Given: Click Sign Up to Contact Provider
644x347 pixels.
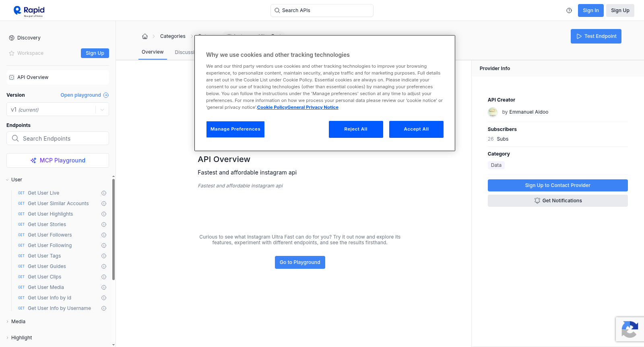Looking at the screenshot, I should pos(558,185).
